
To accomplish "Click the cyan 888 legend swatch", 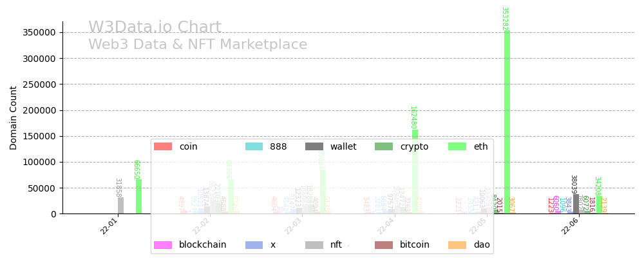I will pyautogui.click(x=254, y=147).
